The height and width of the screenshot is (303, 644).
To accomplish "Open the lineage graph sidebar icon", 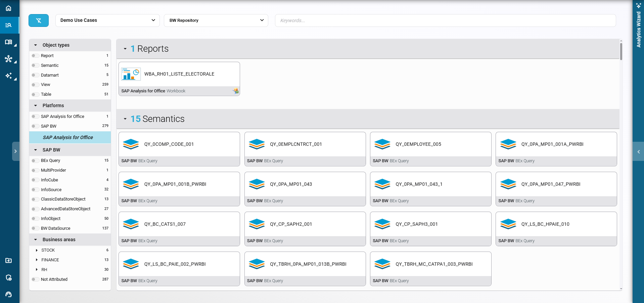I will pyautogui.click(x=9, y=59).
